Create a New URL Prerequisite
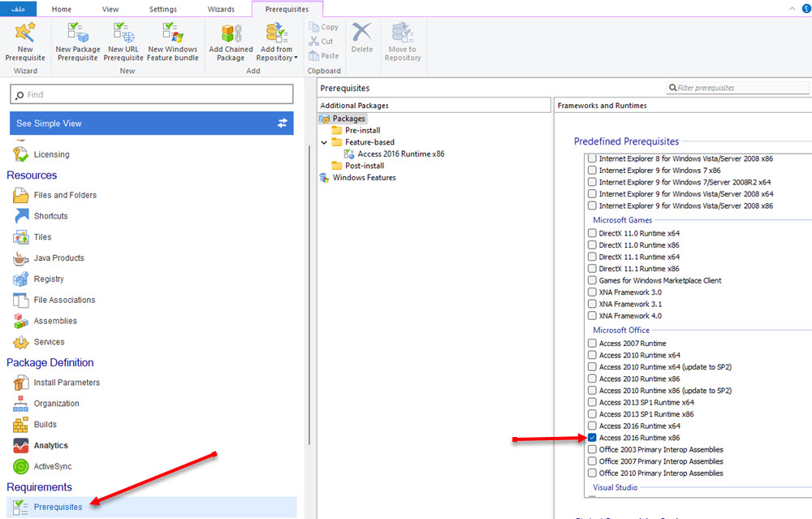Screen dimensions: 812x519 coord(123,42)
